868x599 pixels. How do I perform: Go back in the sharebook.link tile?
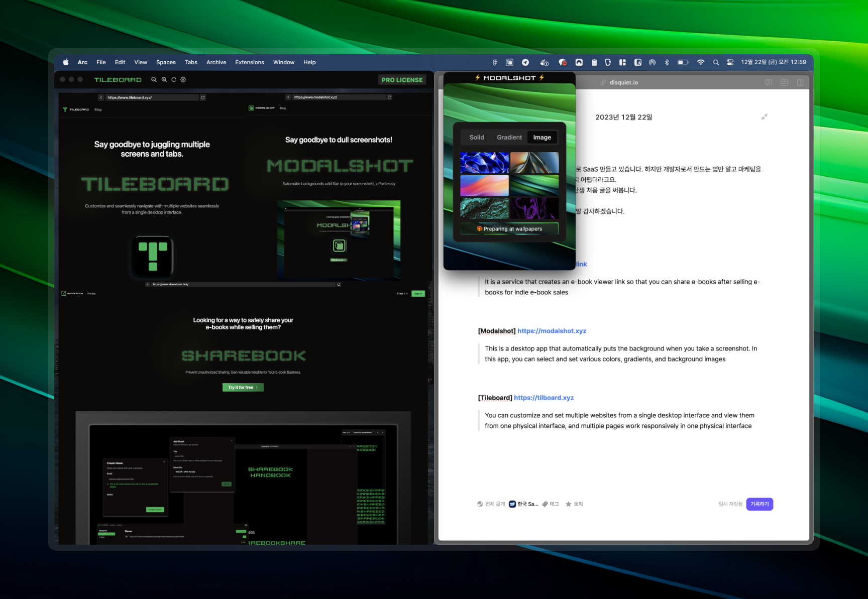(148, 284)
